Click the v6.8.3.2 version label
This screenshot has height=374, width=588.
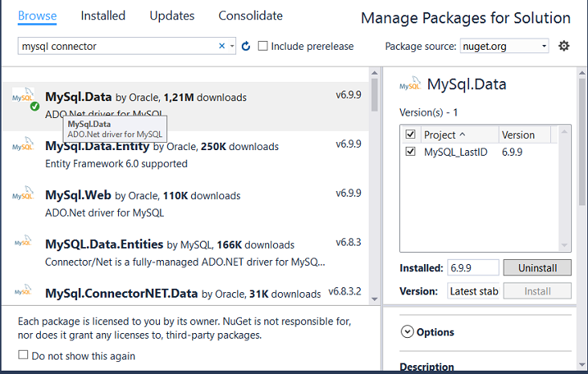(x=345, y=291)
